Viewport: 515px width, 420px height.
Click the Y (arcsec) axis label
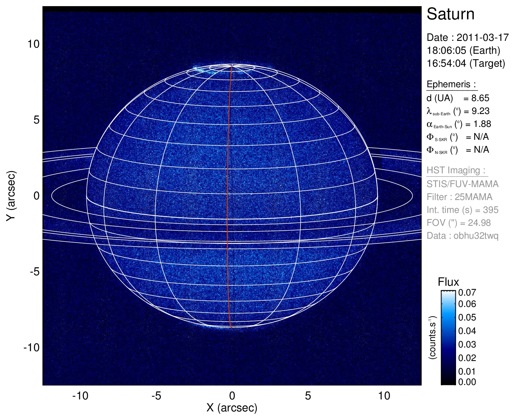(x=11, y=196)
